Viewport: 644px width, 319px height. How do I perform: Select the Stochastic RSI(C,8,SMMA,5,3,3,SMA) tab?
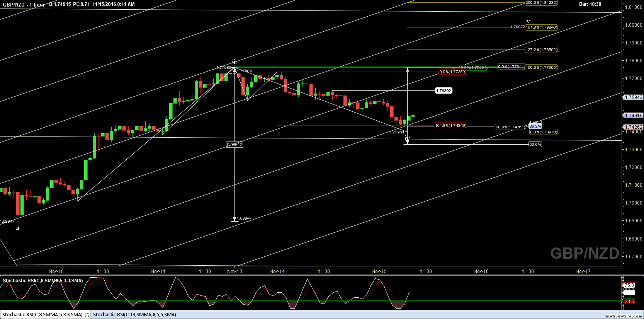click(42, 315)
